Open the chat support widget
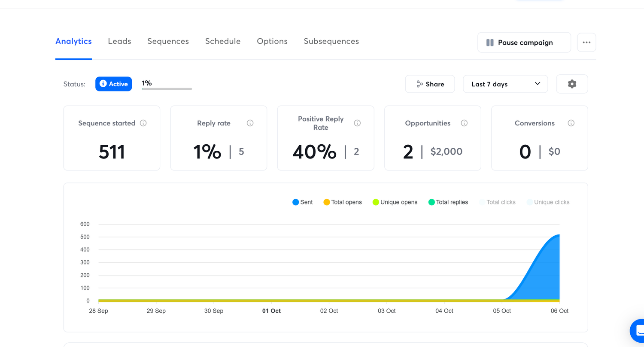644x347 pixels. pos(639,331)
